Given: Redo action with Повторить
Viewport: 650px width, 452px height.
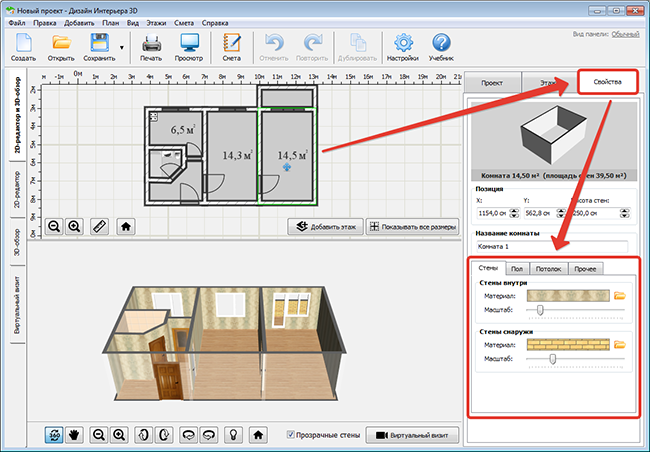Looking at the screenshot, I should pos(312,47).
